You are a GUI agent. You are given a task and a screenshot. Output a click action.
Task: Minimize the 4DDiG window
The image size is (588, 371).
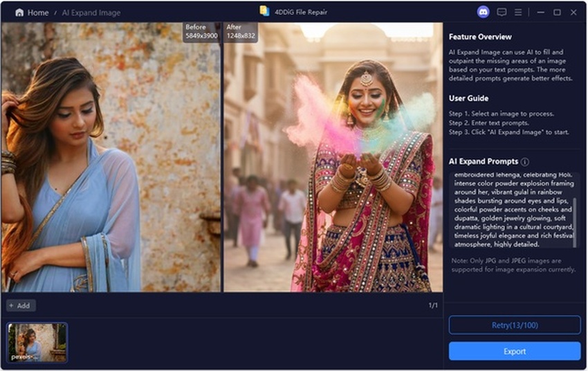[x=540, y=12]
